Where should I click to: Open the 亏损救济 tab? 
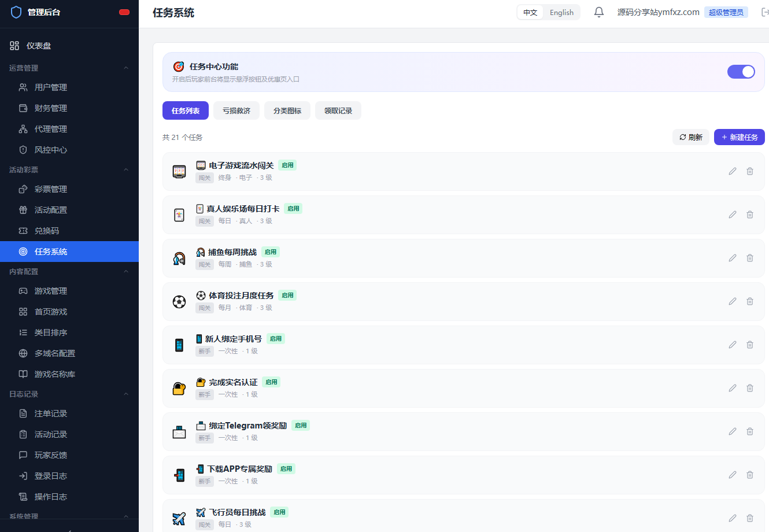click(x=236, y=110)
